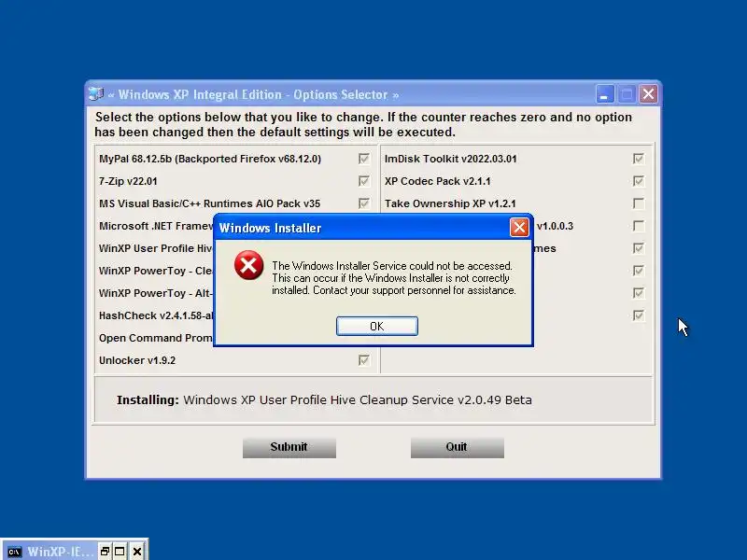Click the 'WinXP User Profile Hiv' label

click(x=156, y=248)
